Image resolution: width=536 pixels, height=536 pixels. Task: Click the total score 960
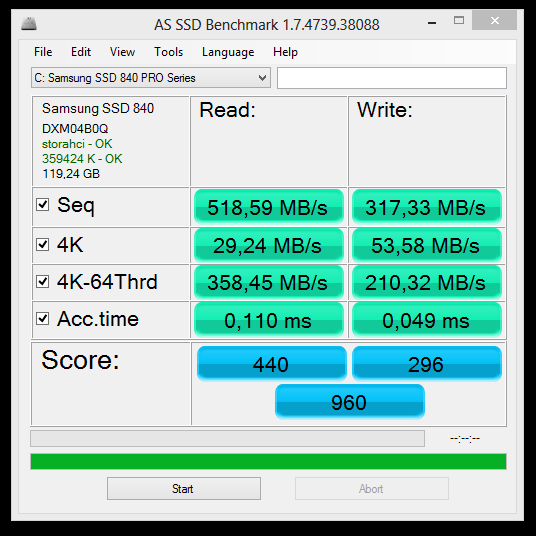pos(350,402)
